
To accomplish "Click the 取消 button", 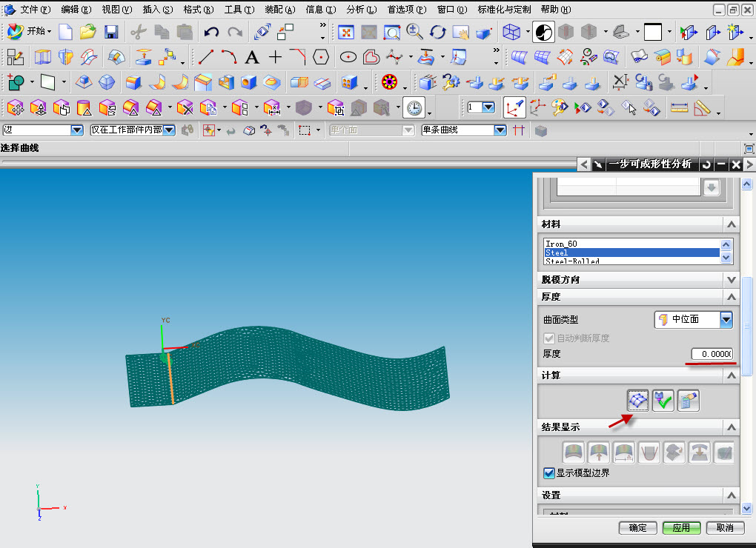I will [725, 528].
